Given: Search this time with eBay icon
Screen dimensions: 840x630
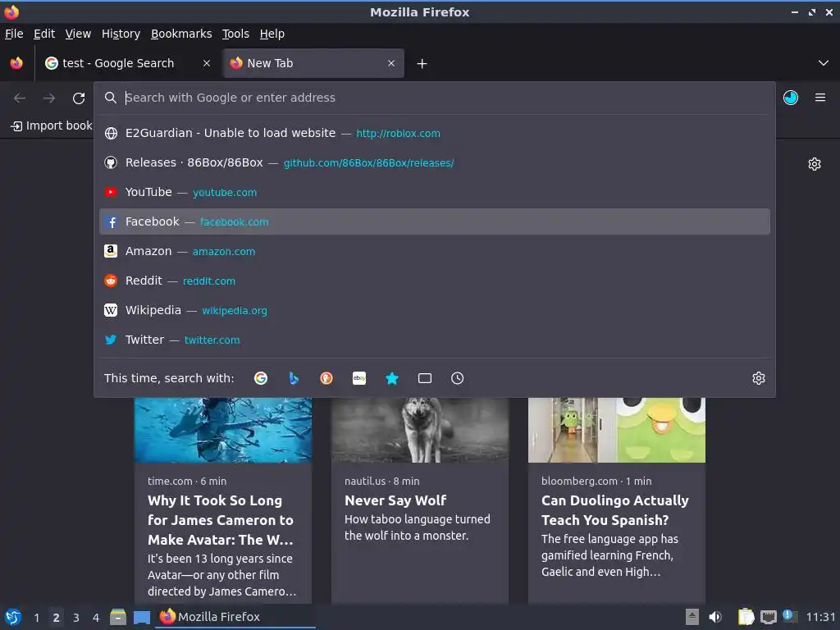Looking at the screenshot, I should [359, 378].
